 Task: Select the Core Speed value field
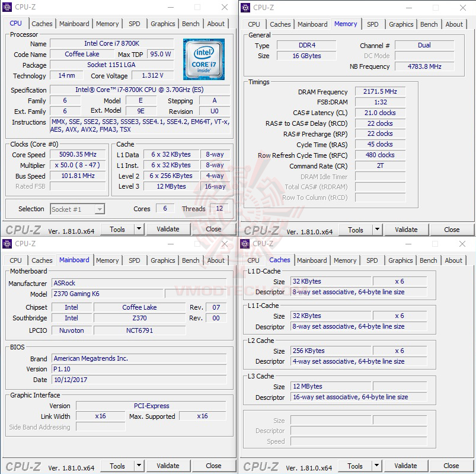pos(78,155)
